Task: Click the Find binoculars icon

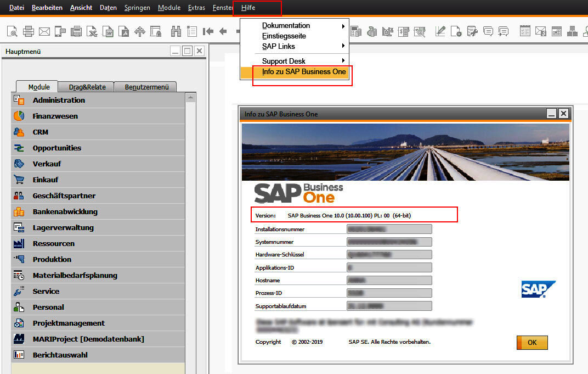Action: coord(176,31)
